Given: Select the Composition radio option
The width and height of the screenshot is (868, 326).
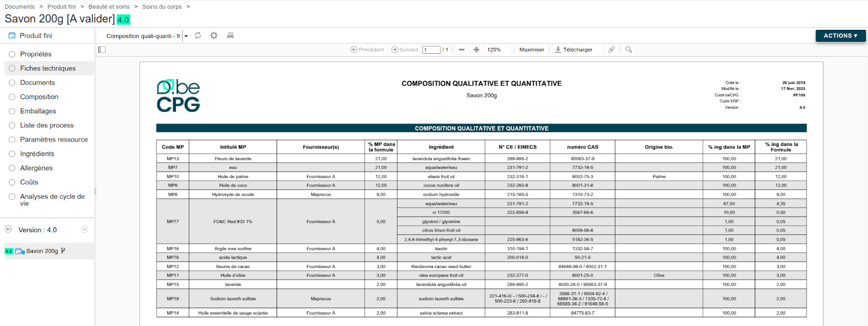Looking at the screenshot, I should pos(12,97).
